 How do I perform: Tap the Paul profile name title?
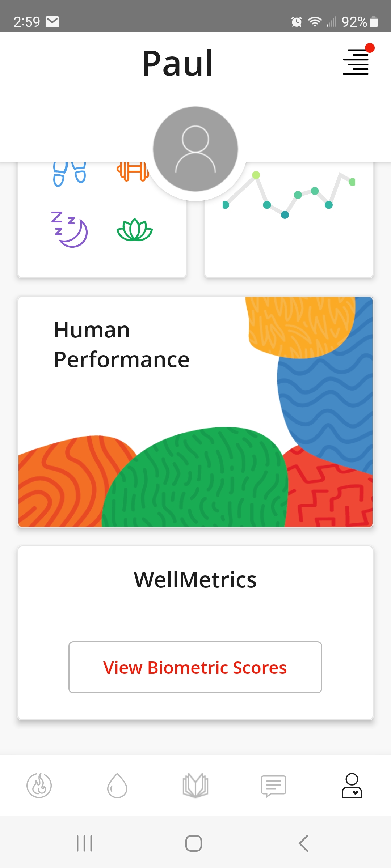(x=177, y=64)
